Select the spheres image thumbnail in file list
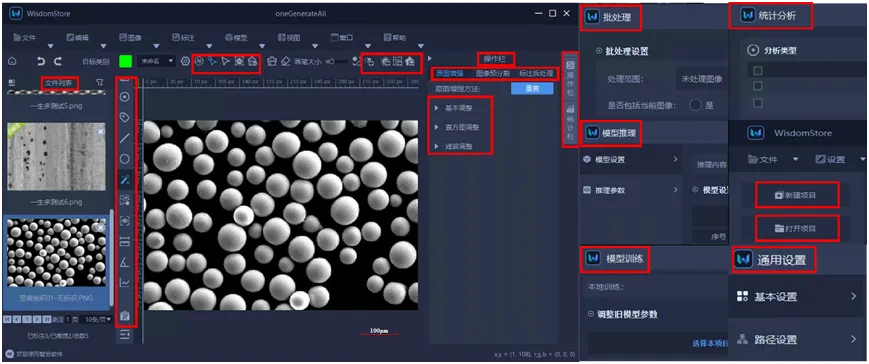 click(x=57, y=253)
